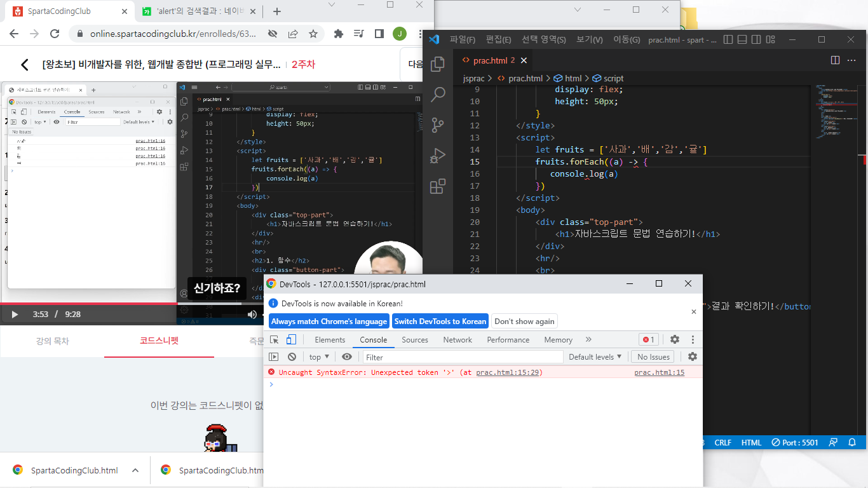Open the VS Code editor More Actions menu
Viewport: 868px width, 488px height.
click(852, 60)
